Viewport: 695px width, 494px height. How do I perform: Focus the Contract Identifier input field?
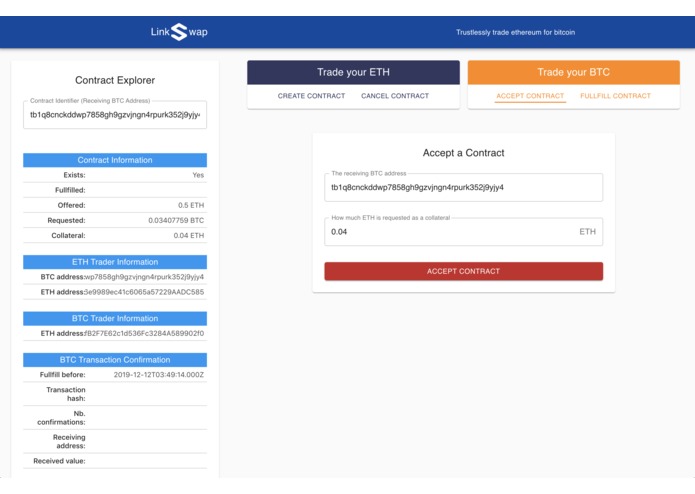pyautogui.click(x=115, y=115)
